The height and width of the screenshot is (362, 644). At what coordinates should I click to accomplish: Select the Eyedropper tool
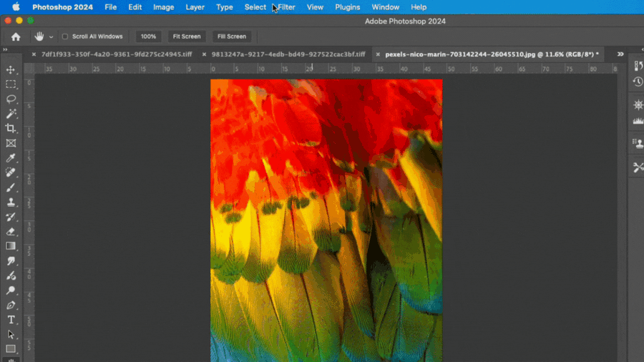tap(11, 158)
